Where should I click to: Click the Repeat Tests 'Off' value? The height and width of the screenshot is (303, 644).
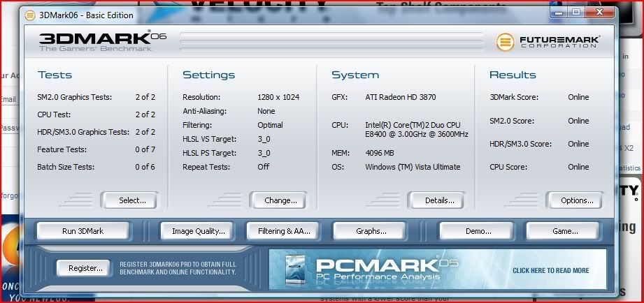click(264, 167)
